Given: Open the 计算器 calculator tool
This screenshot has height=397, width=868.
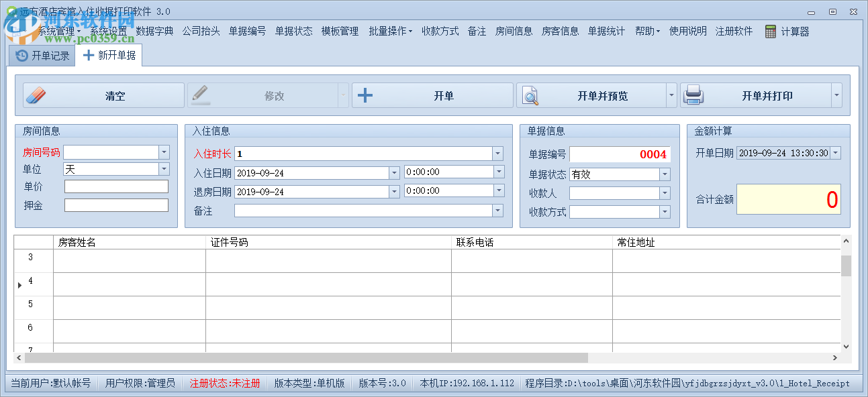Looking at the screenshot, I should 787,31.
